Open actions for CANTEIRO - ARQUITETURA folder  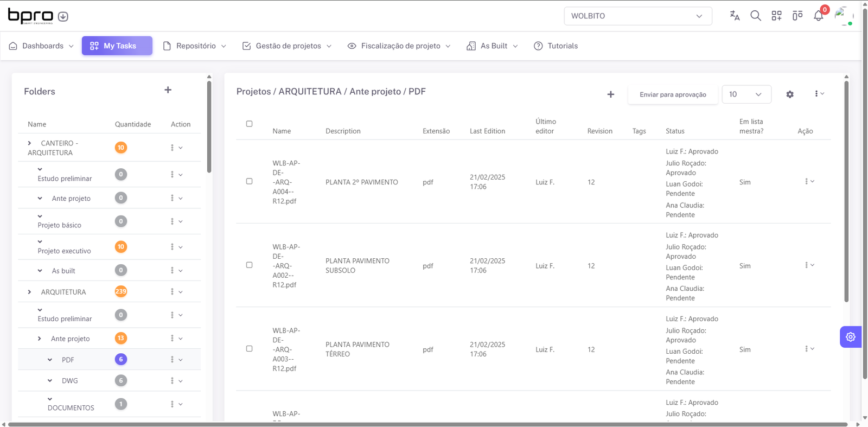(x=176, y=148)
